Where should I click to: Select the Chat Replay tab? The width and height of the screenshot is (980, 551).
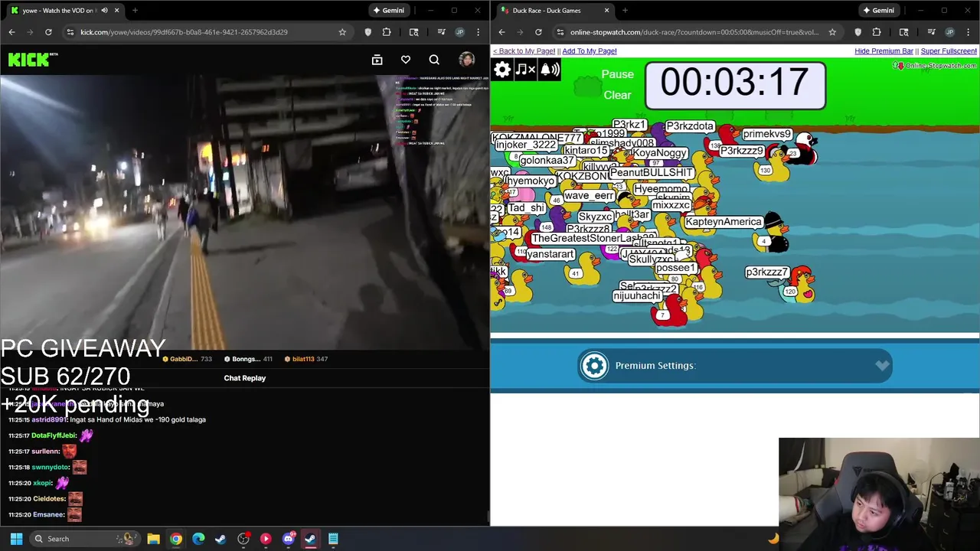click(x=245, y=378)
